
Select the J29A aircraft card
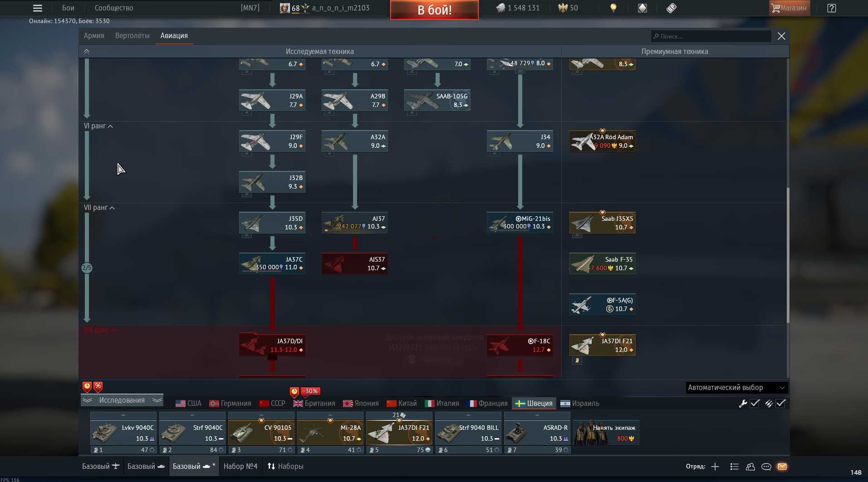pyautogui.click(x=272, y=100)
